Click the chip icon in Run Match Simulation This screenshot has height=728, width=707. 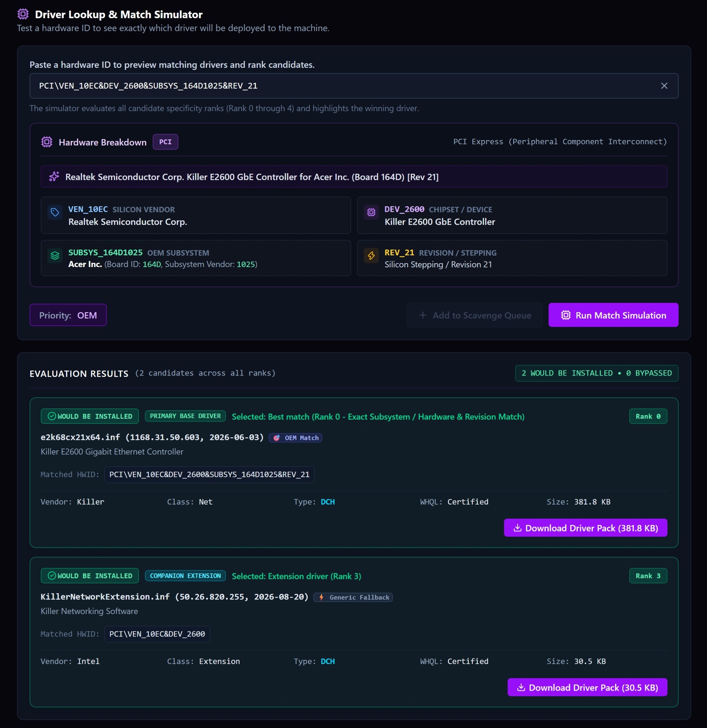tap(565, 315)
